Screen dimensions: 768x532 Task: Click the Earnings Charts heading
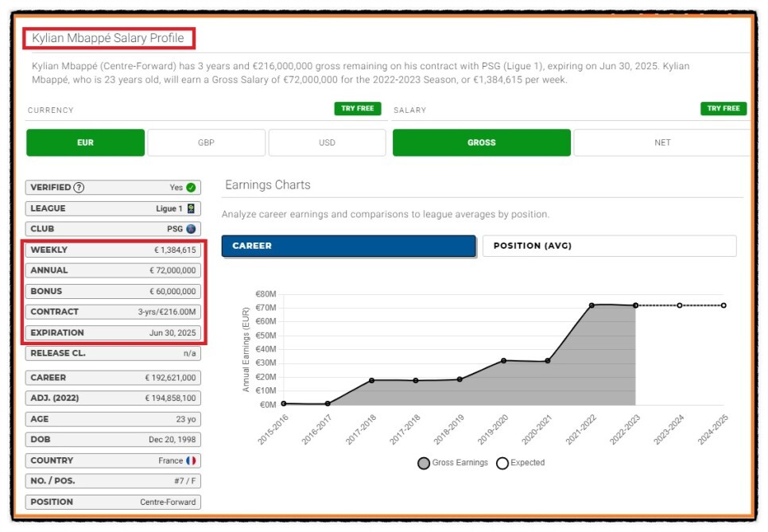coord(267,184)
